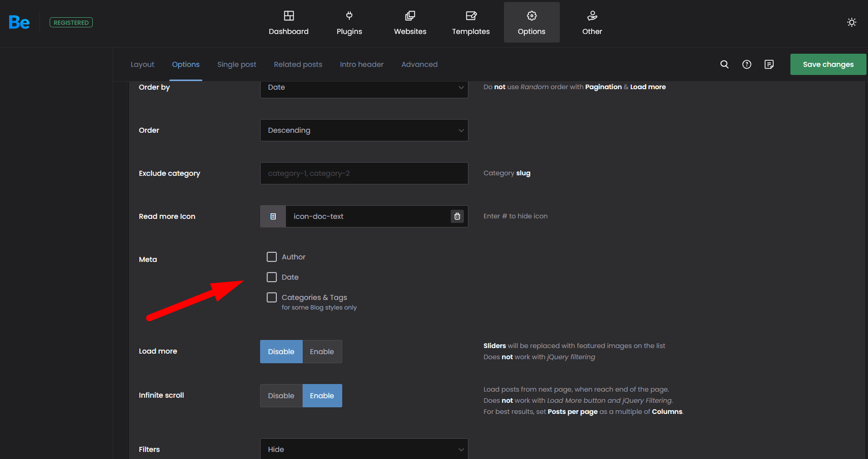This screenshot has height=459, width=868.
Task: Delete the Read more icon value
Action: [x=457, y=216]
